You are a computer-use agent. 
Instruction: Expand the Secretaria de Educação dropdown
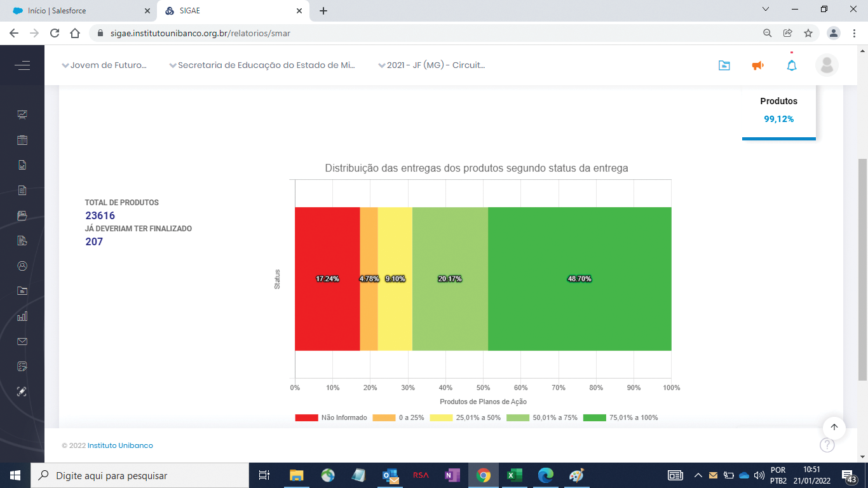pos(262,65)
